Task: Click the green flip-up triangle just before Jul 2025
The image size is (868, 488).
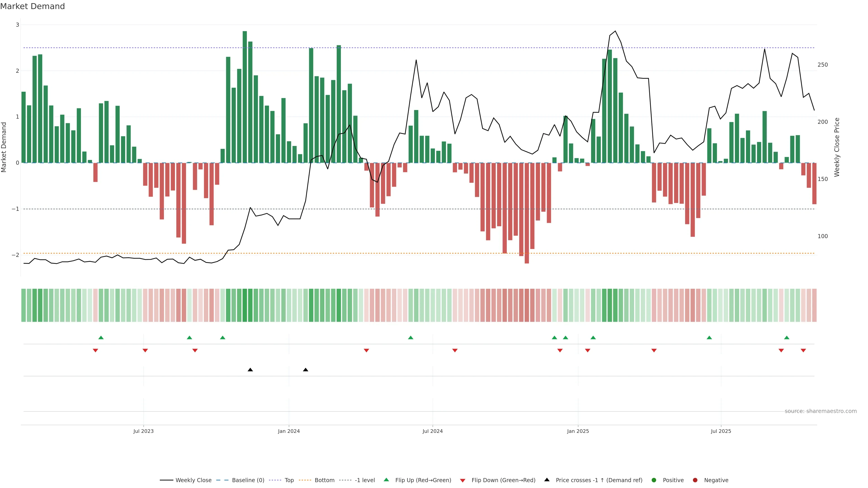Action: pyautogui.click(x=709, y=338)
